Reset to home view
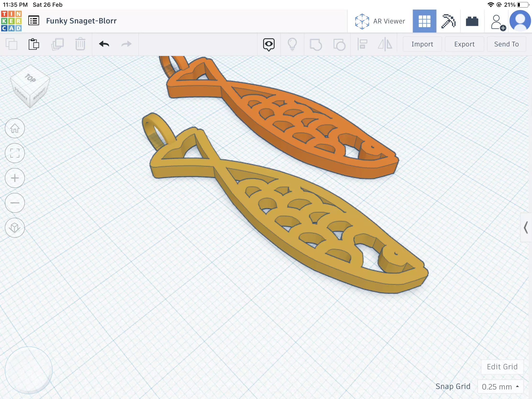 tap(15, 128)
